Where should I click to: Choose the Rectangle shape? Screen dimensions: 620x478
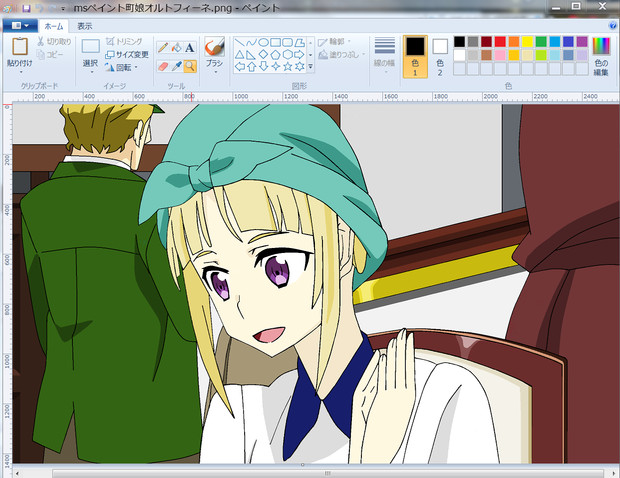click(276, 42)
